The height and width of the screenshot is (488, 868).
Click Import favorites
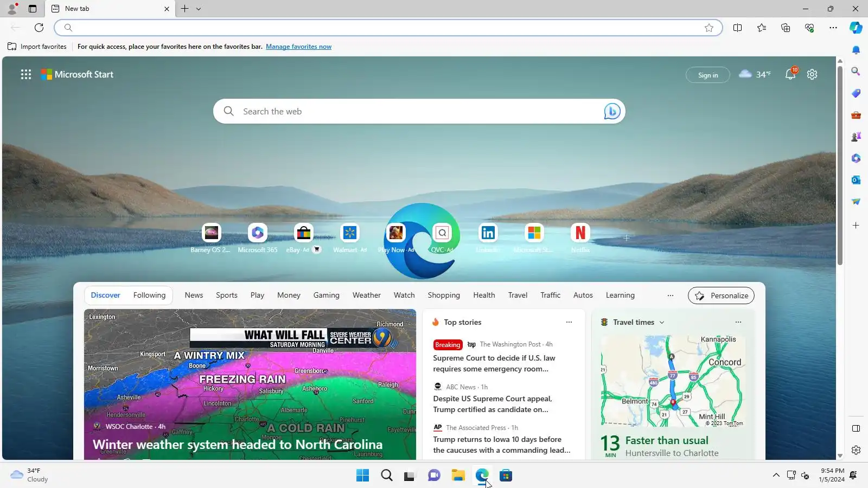coord(37,47)
